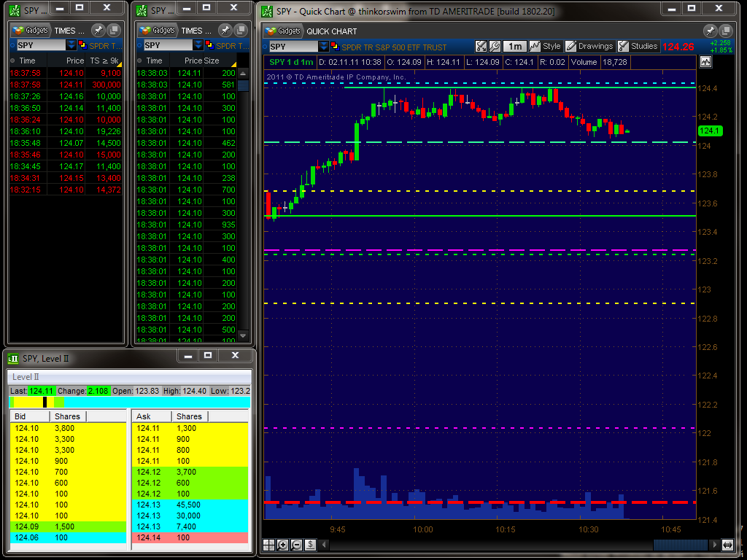The width and height of the screenshot is (747, 560).
Task: Click color link icon in first Time & Sales window
Action: [x=83, y=44]
